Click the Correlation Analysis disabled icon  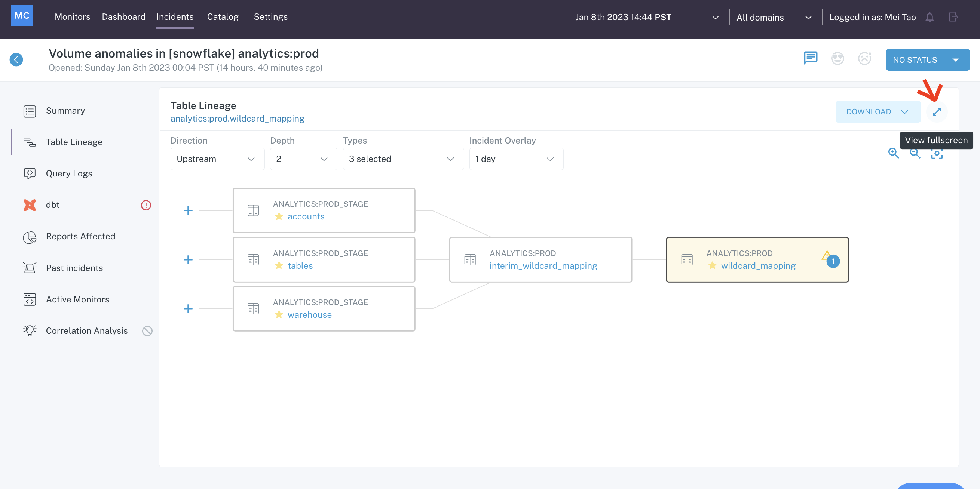click(x=147, y=331)
